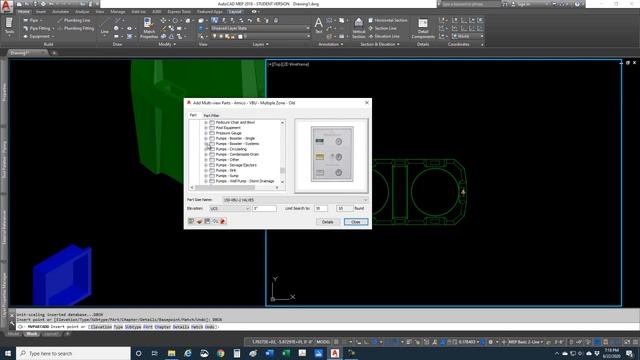Screen dimensions: 640x360
Task: Click the Horizontal Section tool
Action: pyautogui.click(x=387, y=20)
